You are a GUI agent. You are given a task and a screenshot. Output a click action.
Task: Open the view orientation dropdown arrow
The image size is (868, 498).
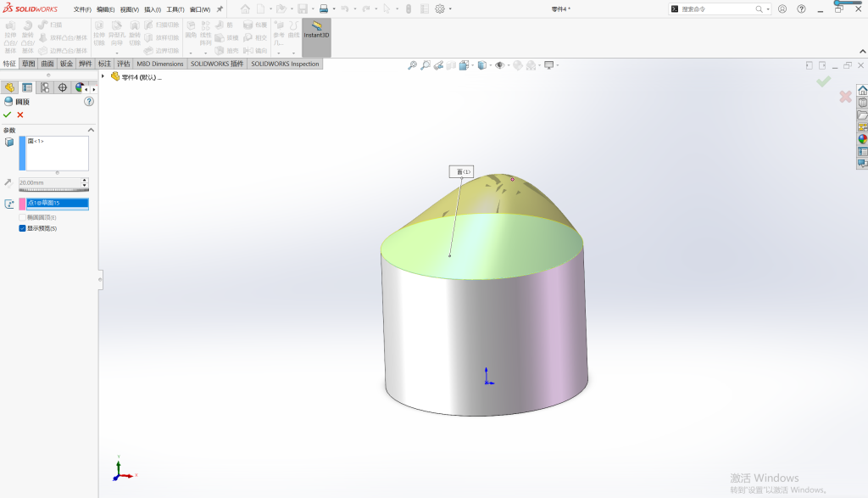(472, 65)
